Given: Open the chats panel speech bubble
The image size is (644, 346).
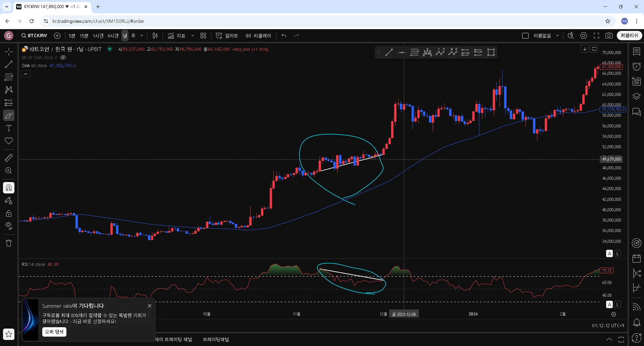Looking at the screenshot, I should click(x=637, y=112).
